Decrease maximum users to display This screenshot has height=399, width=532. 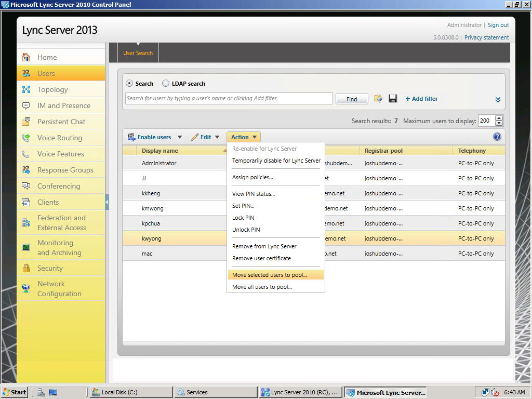[499, 124]
